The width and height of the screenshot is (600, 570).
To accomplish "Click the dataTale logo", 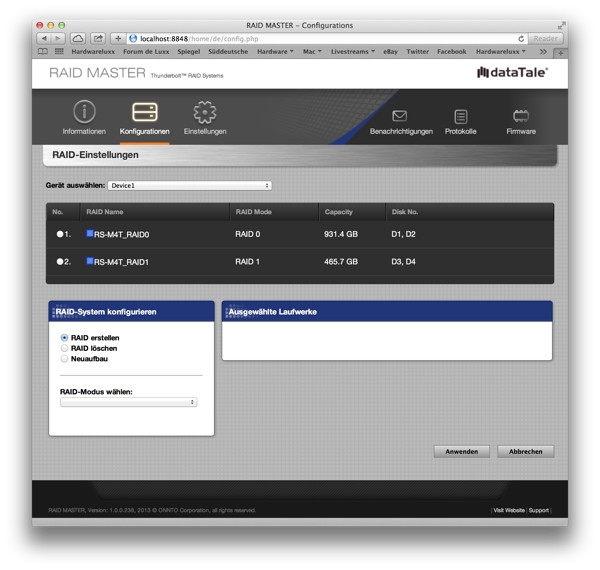I will (x=512, y=72).
